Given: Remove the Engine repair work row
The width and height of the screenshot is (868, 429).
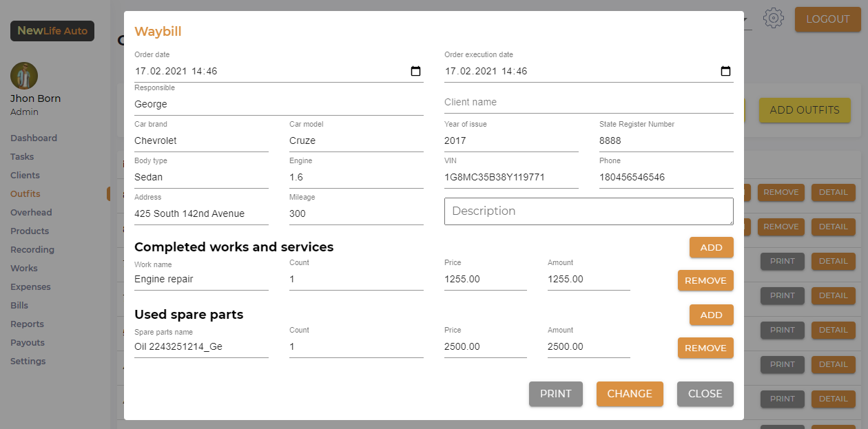Looking at the screenshot, I should tap(705, 280).
